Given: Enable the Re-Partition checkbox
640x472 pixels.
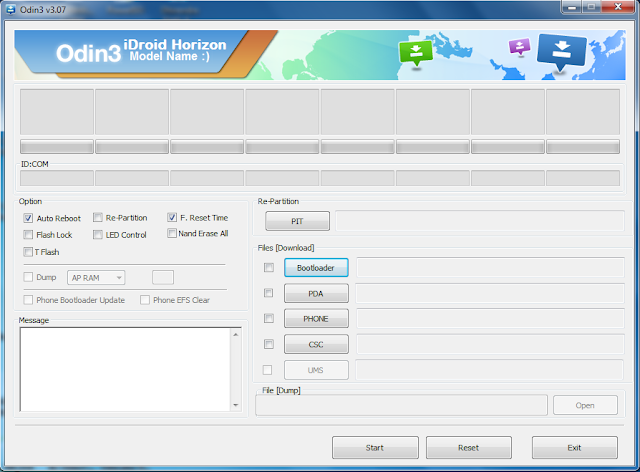Looking at the screenshot, I should coord(98,218).
